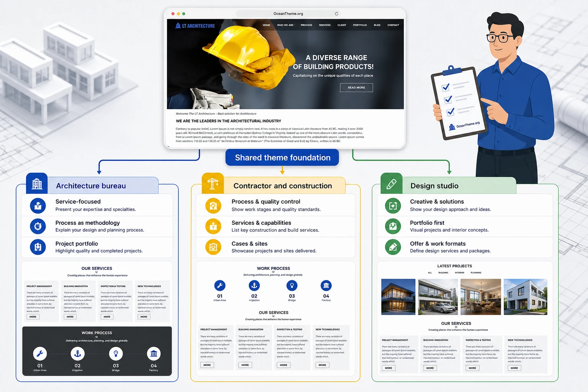Select the INTERIOR filter under Latest Projects
This screenshot has height=392, width=588.
pyautogui.click(x=459, y=273)
